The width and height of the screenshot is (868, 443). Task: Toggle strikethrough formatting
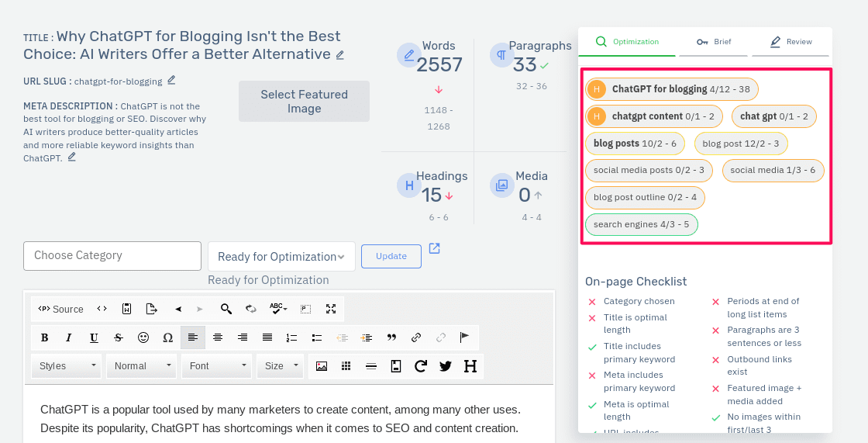(x=119, y=337)
